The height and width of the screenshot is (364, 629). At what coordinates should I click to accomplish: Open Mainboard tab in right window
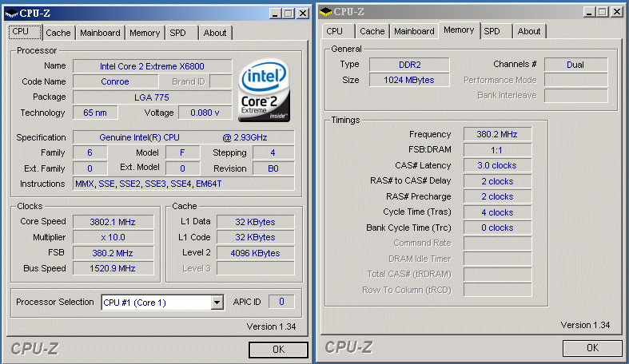(x=414, y=31)
